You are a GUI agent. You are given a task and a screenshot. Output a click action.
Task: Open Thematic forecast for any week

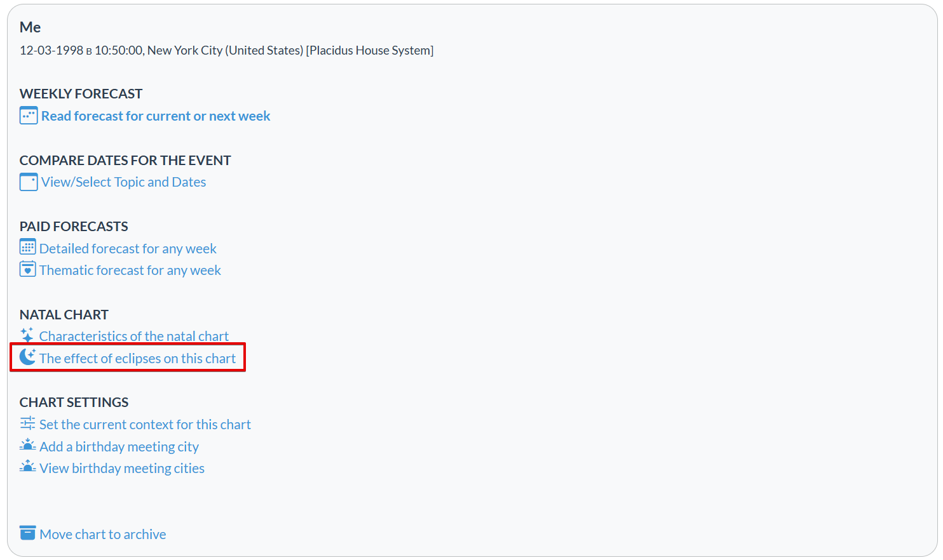130,270
